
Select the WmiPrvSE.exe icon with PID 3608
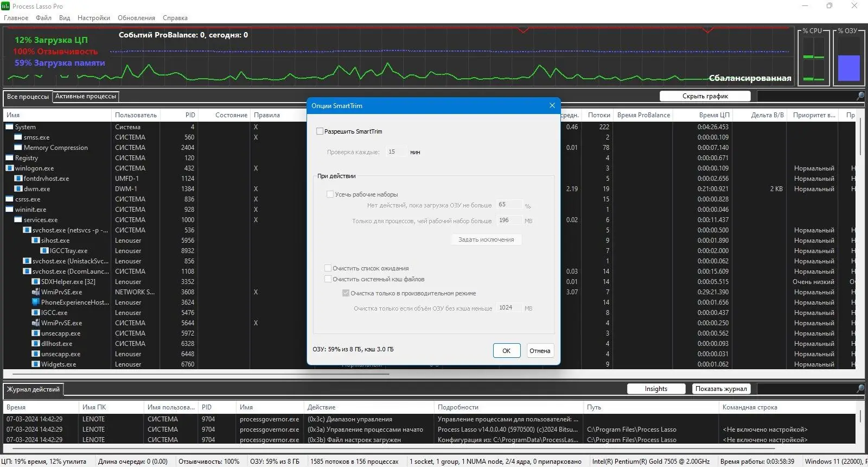pos(35,292)
